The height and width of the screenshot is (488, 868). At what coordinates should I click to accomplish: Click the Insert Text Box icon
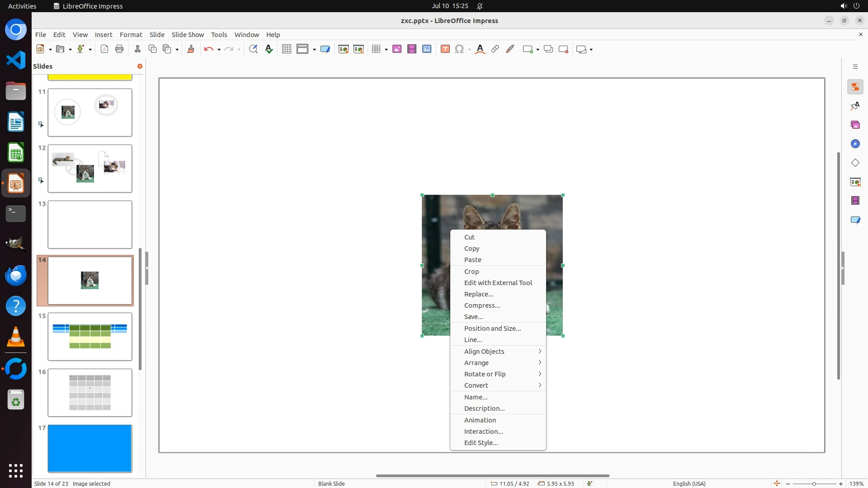coord(445,49)
